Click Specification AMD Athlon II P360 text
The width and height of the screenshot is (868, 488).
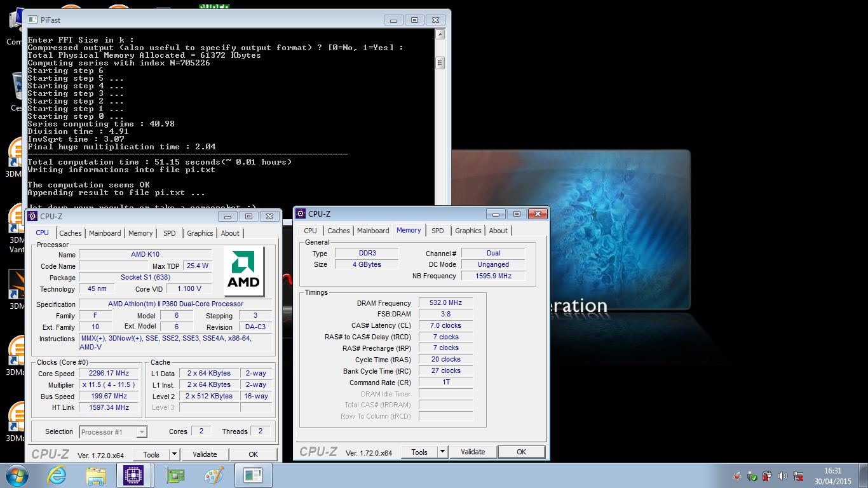[175, 304]
